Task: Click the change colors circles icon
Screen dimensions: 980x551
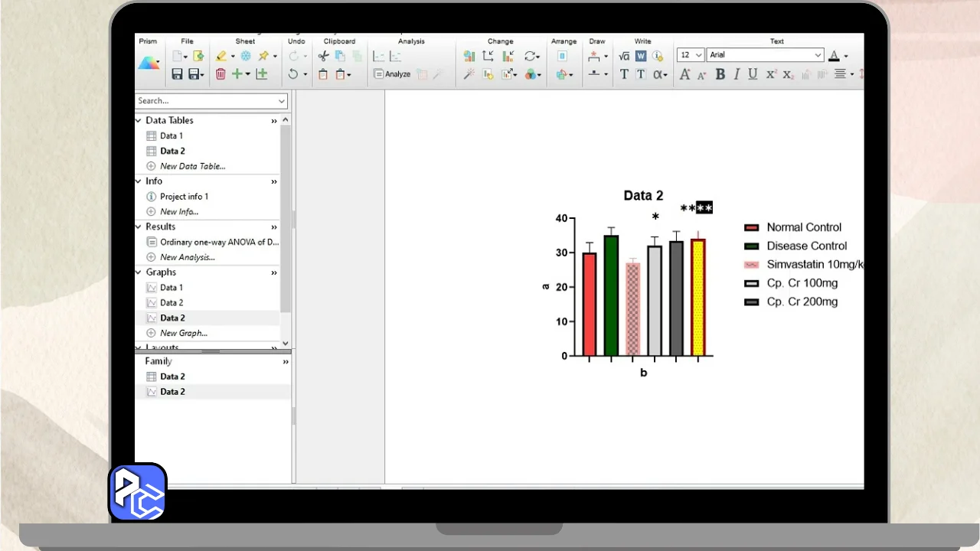Action: (532, 74)
